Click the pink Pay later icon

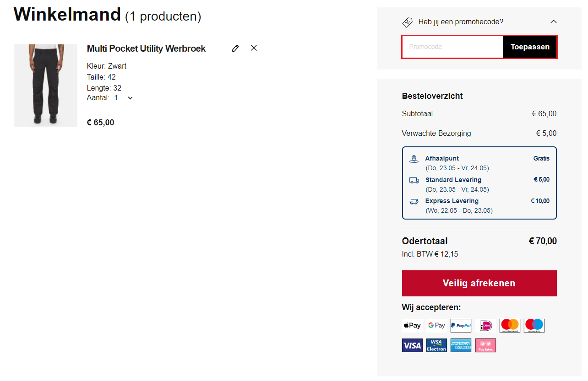click(485, 345)
